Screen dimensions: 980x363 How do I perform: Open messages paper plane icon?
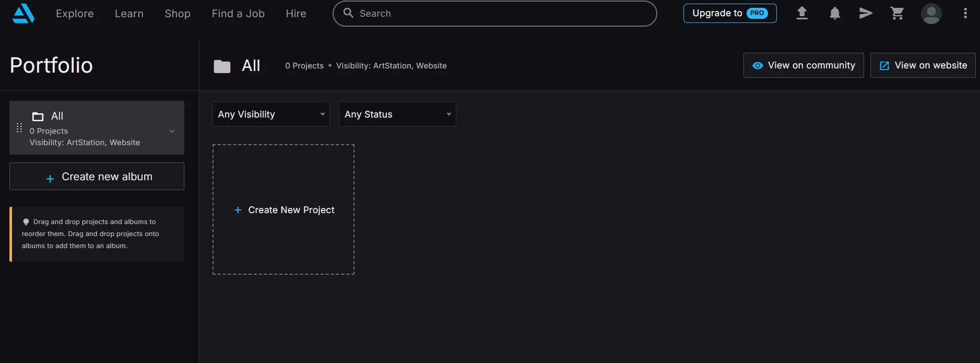click(x=866, y=13)
